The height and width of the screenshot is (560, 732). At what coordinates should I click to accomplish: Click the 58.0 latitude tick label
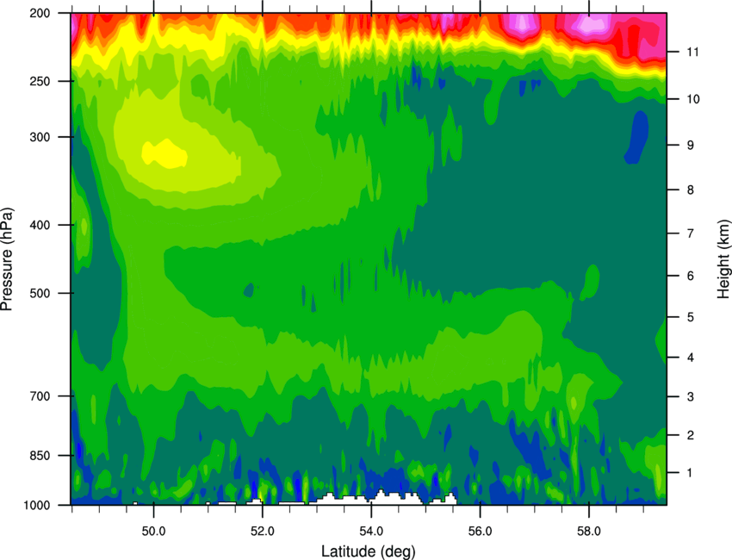pos(589,532)
